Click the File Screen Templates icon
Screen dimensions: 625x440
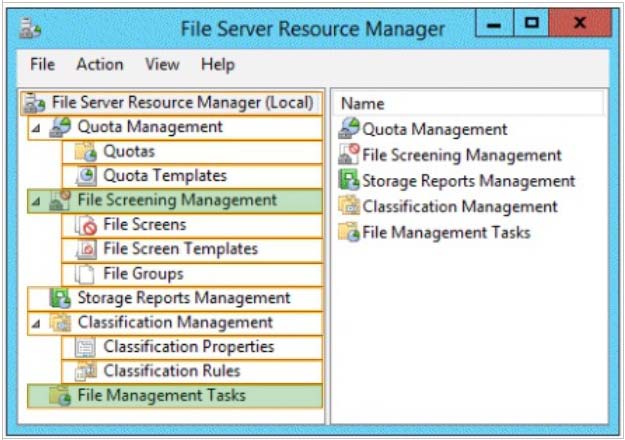click(86, 249)
